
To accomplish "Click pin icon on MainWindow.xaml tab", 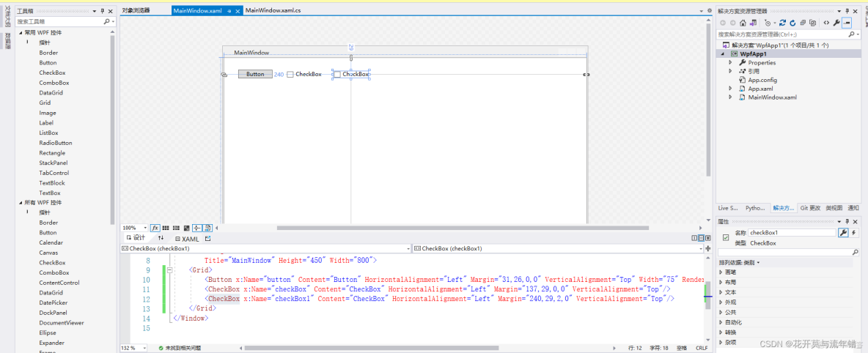I will click(229, 11).
